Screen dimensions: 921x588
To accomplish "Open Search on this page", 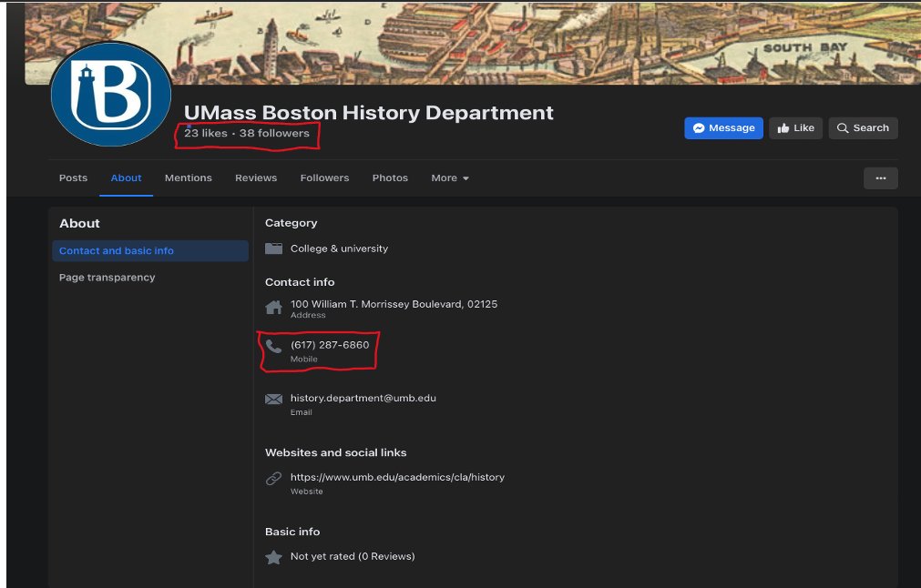I will pyautogui.click(x=863, y=128).
